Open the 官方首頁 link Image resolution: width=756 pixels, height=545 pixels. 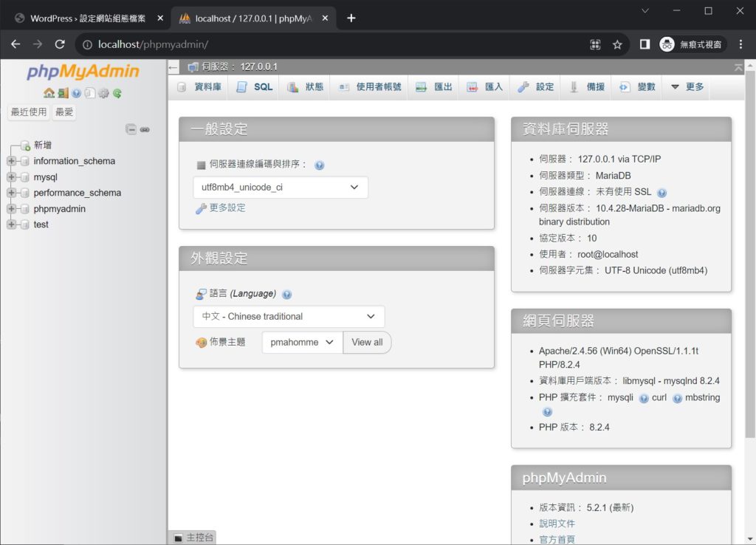(x=557, y=540)
